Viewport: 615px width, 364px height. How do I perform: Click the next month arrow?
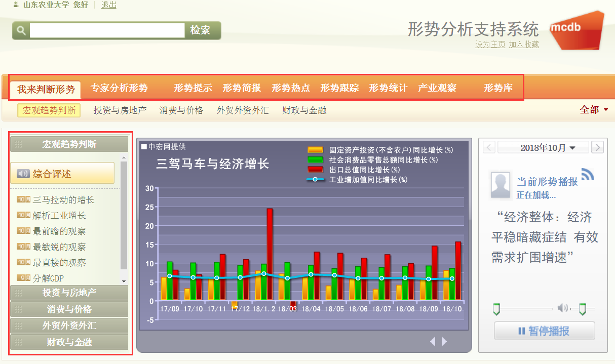pyautogui.click(x=598, y=148)
